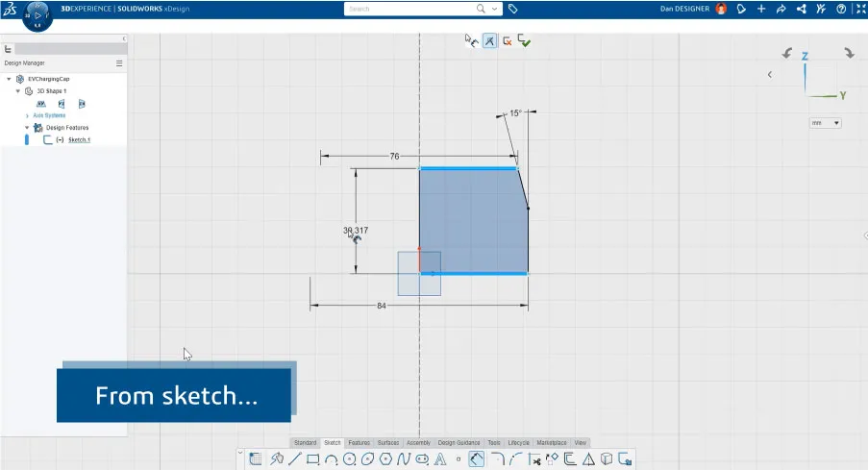The image size is (868, 470).
Task: Switch to the Assembly tab
Action: [x=418, y=442]
